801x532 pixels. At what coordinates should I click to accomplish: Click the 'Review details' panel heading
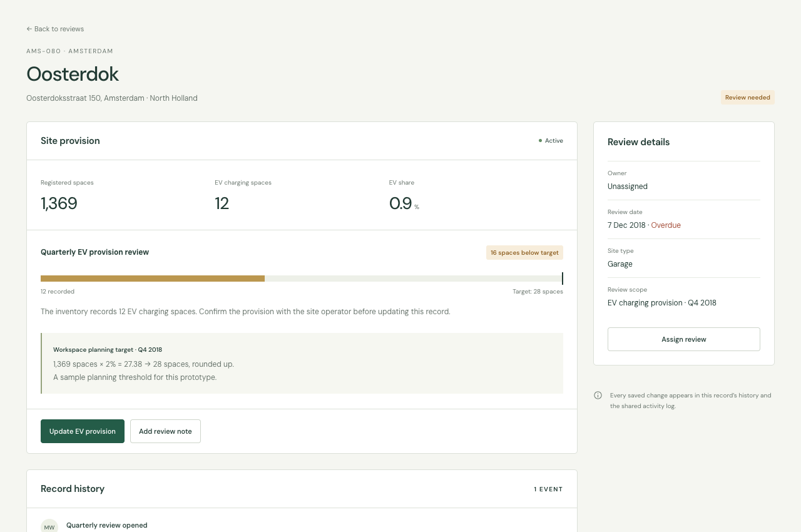638,142
